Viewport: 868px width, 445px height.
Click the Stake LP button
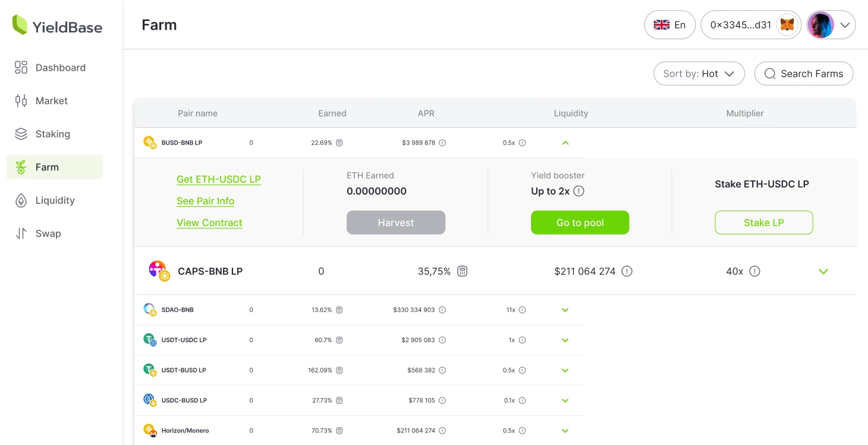pos(763,223)
